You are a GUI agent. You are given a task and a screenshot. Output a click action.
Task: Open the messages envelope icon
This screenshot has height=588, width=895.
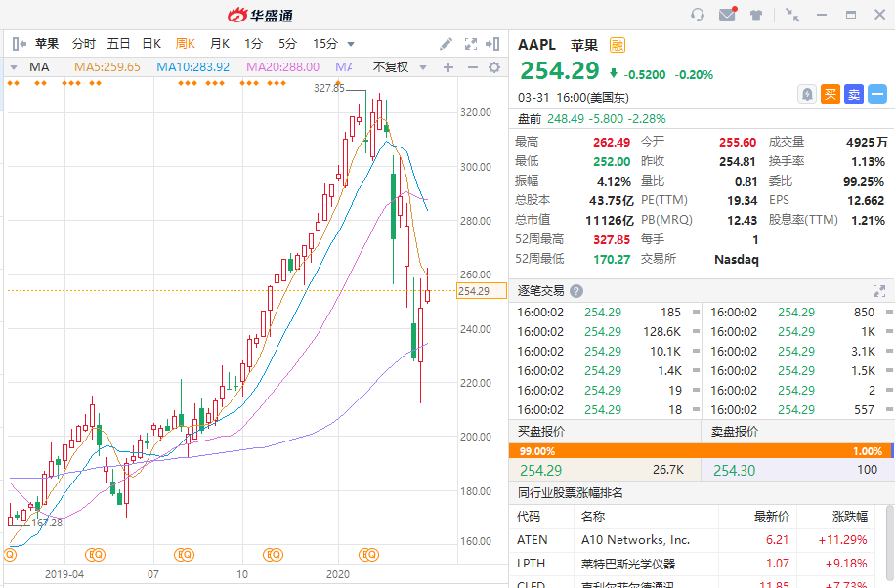click(727, 15)
